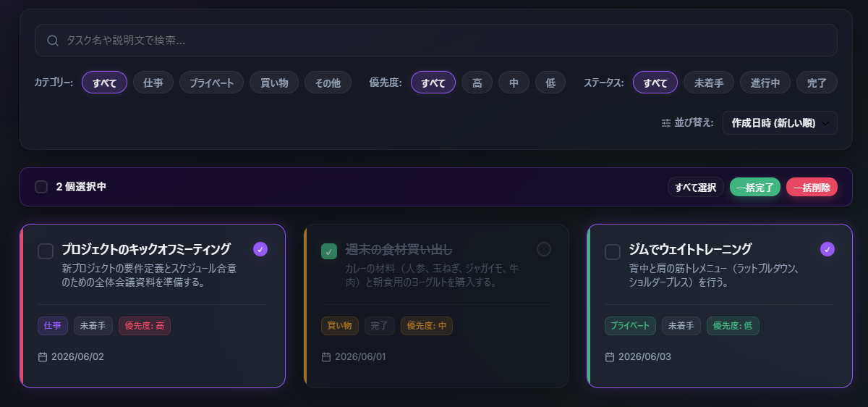The height and width of the screenshot is (407, 868).
Task: Click calendar icon next to 2026/06/01
Action: pyautogui.click(x=326, y=357)
